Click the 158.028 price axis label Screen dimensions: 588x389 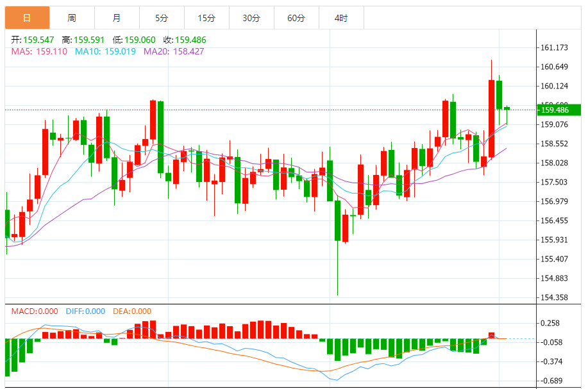(x=554, y=163)
